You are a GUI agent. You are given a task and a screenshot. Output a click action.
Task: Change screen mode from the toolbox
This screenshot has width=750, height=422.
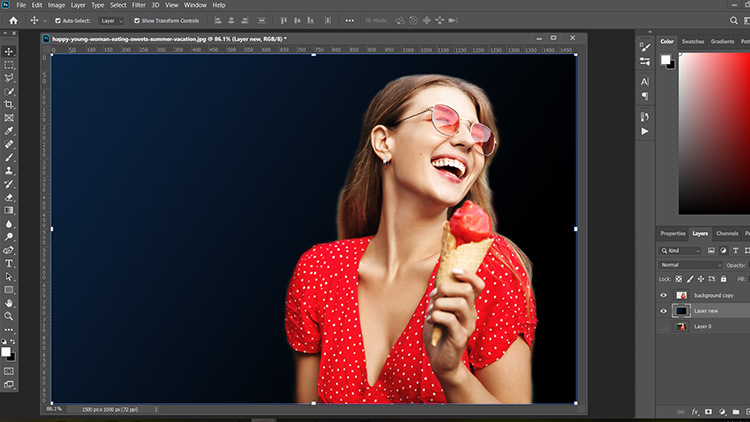point(9,385)
